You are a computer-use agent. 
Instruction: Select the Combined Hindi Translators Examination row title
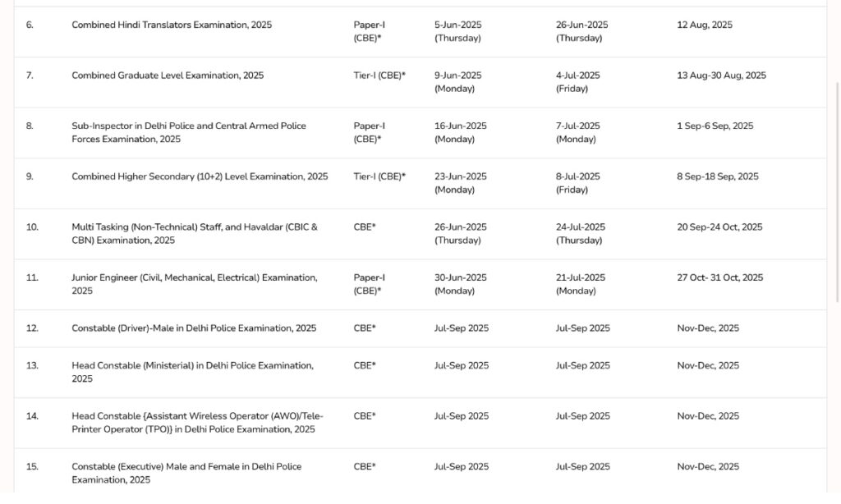[172, 25]
